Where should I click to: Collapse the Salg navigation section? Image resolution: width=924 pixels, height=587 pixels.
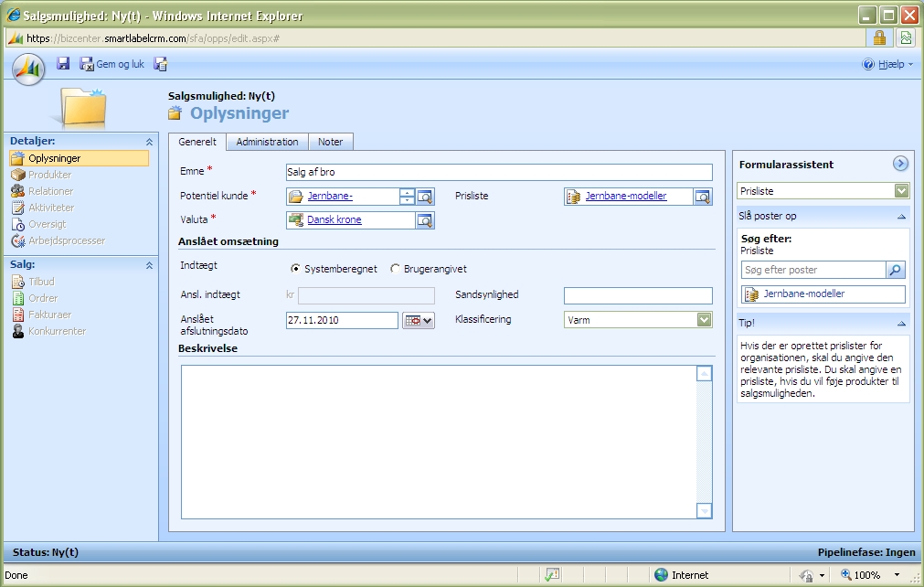click(x=149, y=265)
